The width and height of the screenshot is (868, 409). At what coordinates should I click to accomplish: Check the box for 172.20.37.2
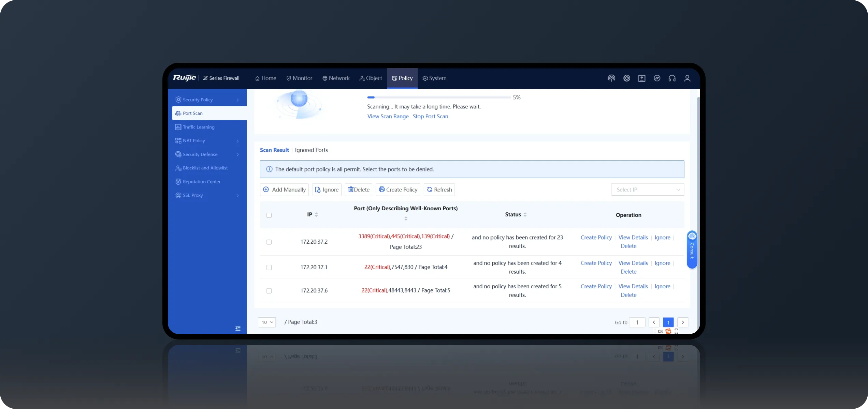point(269,242)
